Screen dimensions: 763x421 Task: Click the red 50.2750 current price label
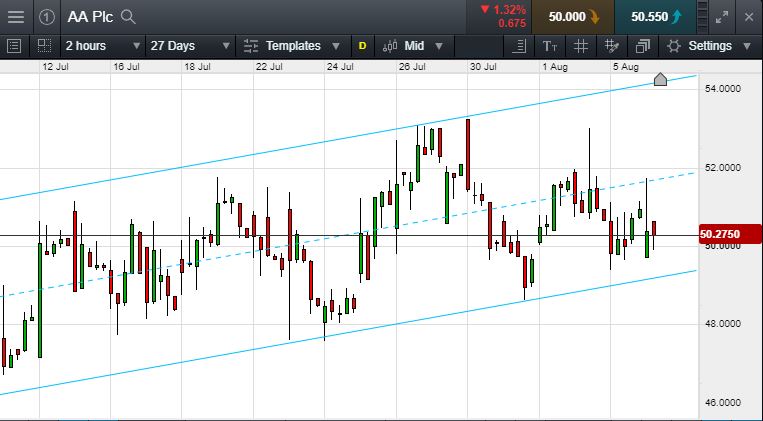(x=726, y=234)
